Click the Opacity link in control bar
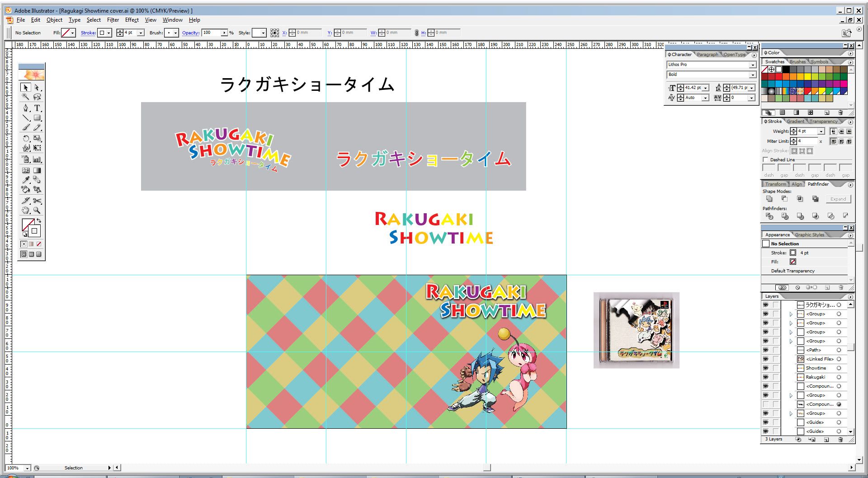The image size is (868, 478). tap(191, 33)
